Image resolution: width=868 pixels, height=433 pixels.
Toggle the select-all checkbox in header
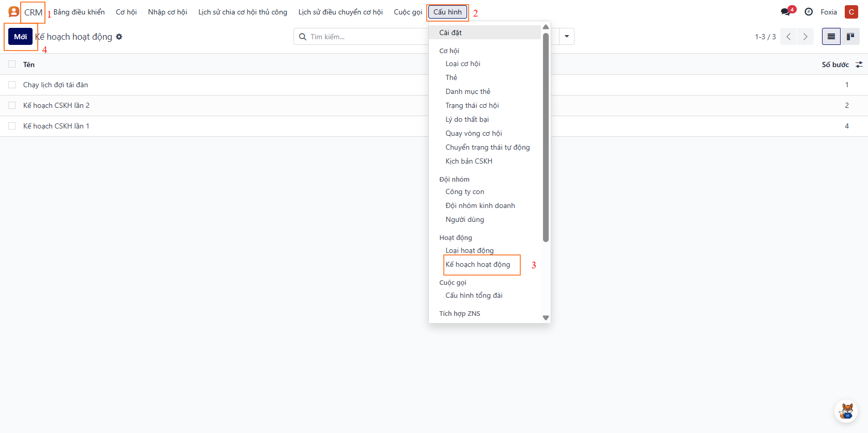[x=12, y=65]
